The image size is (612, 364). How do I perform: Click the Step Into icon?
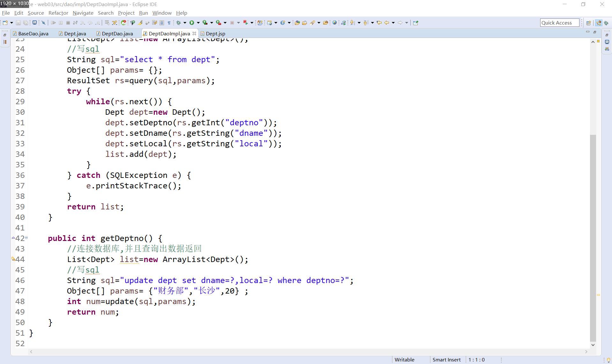pyautogui.click(x=83, y=23)
